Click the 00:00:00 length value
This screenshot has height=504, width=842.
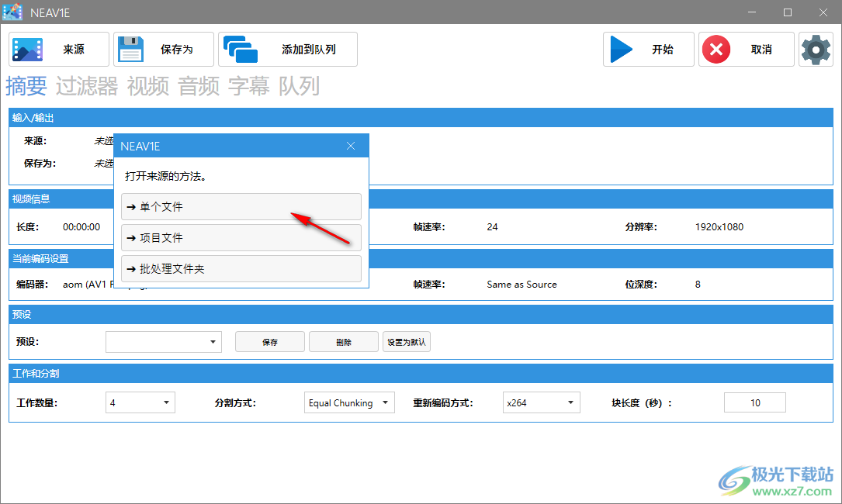pos(81,227)
